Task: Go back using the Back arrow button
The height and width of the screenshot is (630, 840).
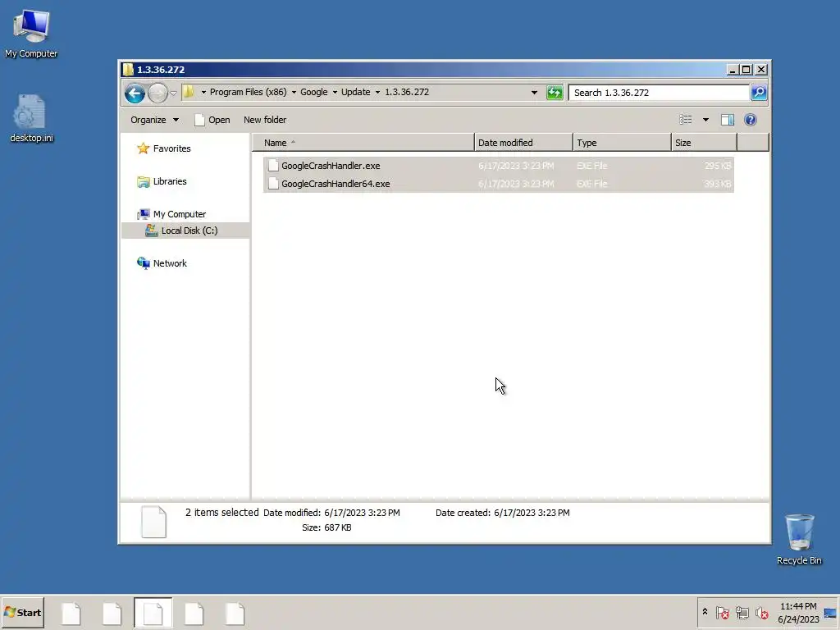Action: (135, 94)
